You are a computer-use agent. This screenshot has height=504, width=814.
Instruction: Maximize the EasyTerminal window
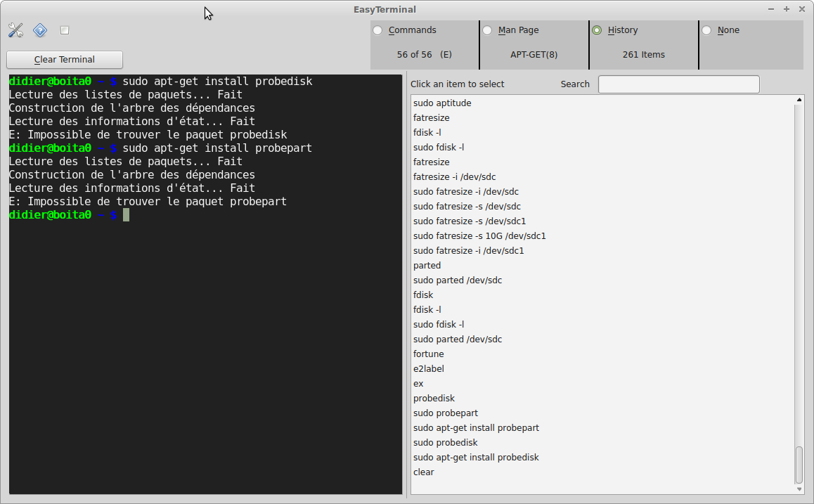787,9
